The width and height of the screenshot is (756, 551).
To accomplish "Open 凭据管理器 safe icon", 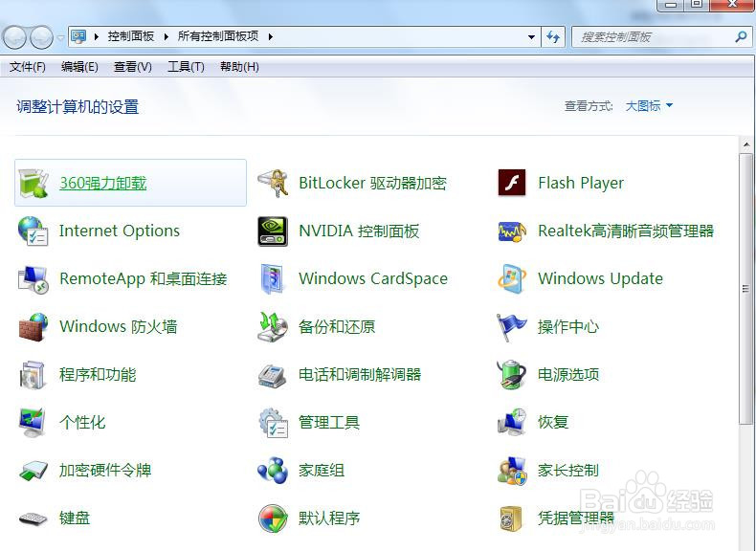I will click(511, 518).
